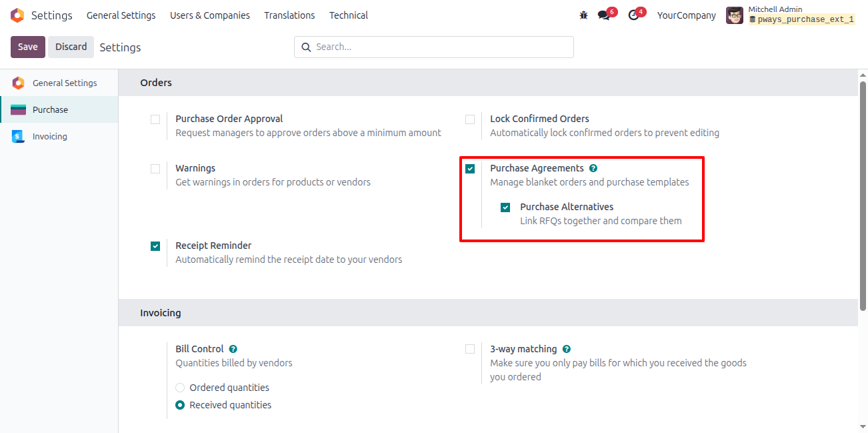Screen dimensions: 868x433
Task: Click the Mitchell Admin avatar
Action: tap(735, 15)
